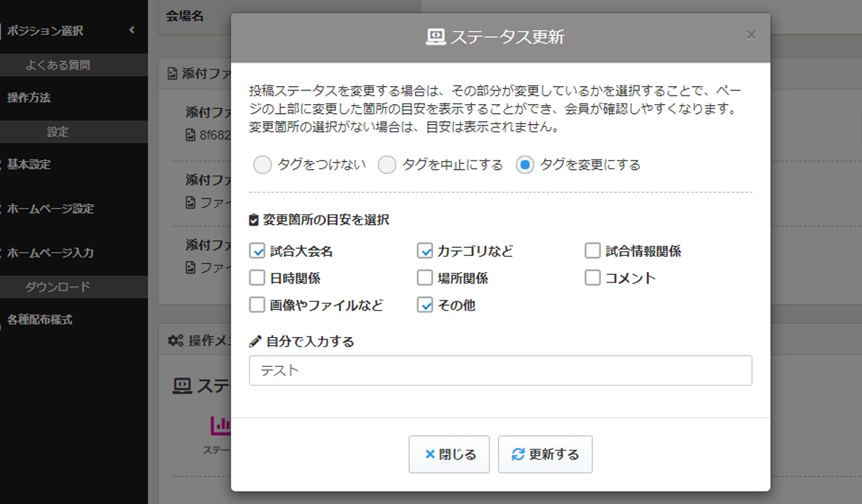Image resolution: width=862 pixels, height=504 pixels.
Task: Enable the 試合情報関係 checkbox
Action: pos(592,251)
